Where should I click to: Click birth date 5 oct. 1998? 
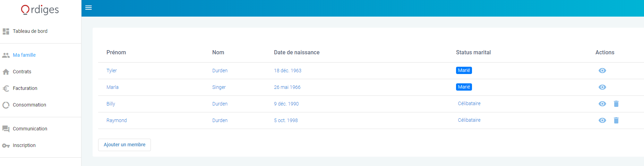click(x=286, y=120)
